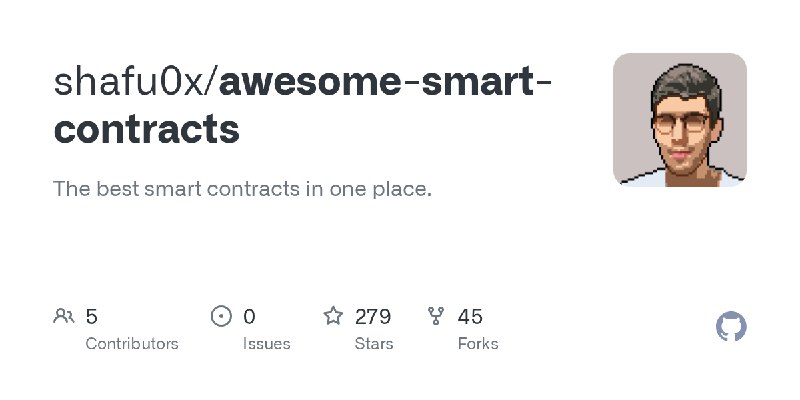Click the Stars star icon

333,317
